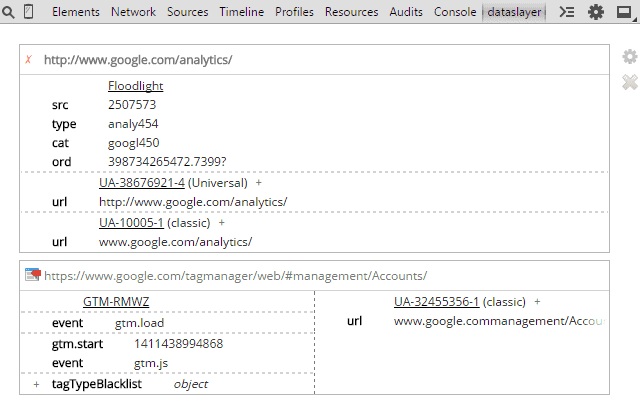
Task: Expand the tagTypeBlacklist object
Action: point(36,384)
